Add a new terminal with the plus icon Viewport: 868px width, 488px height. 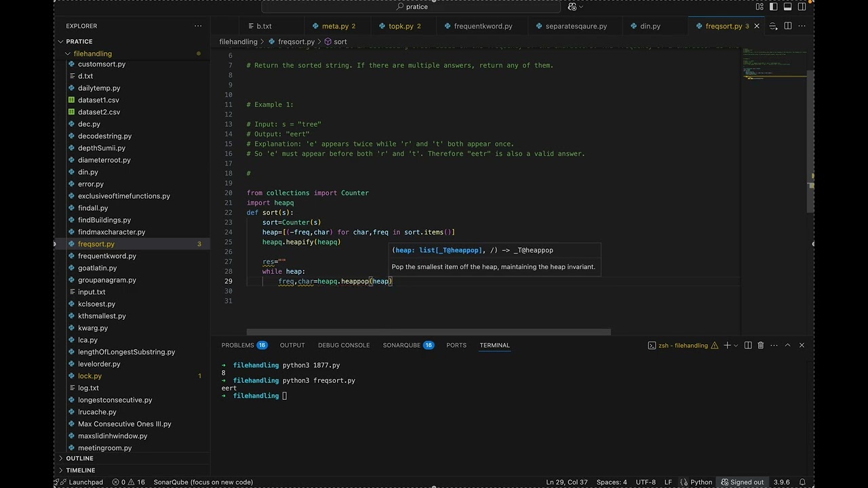(x=727, y=345)
